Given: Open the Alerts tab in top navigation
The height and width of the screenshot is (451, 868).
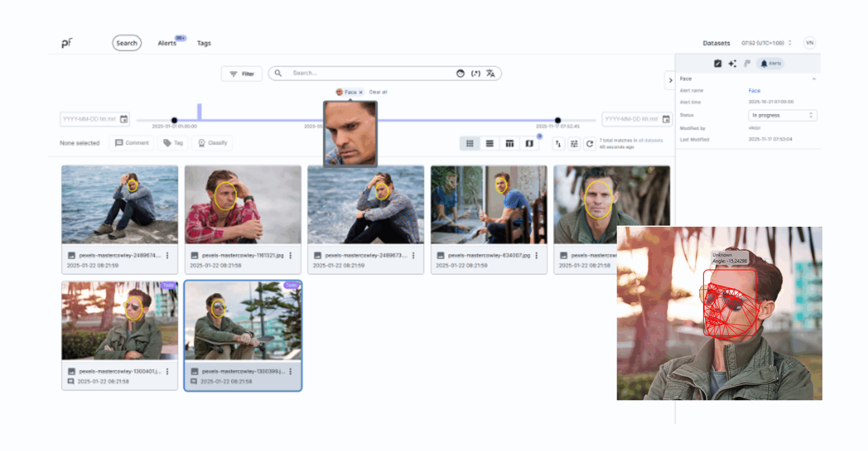Looking at the screenshot, I should point(167,43).
